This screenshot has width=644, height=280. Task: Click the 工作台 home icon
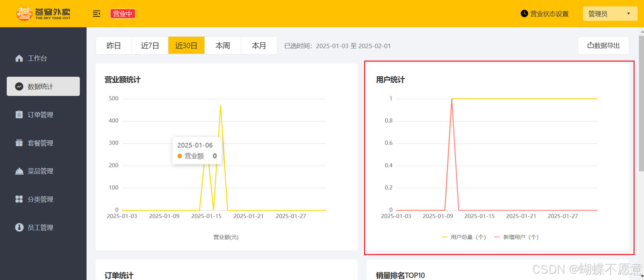pyautogui.click(x=19, y=58)
